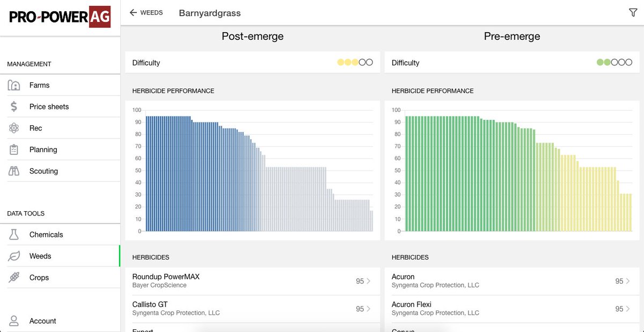Click the Farms barn icon

tap(14, 85)
